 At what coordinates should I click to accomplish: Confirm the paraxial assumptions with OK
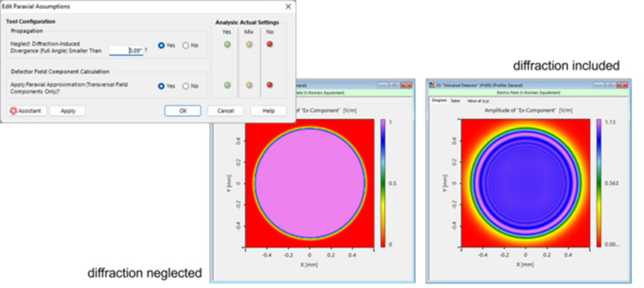182,111
